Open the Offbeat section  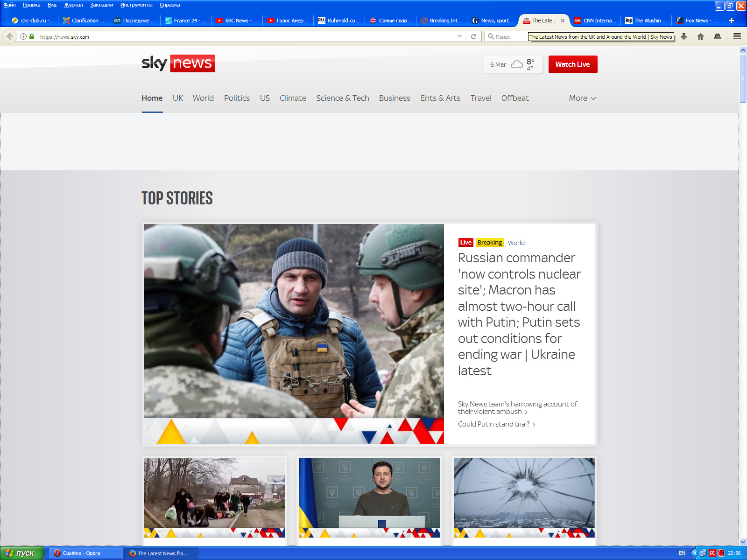(x=515, y=98)
